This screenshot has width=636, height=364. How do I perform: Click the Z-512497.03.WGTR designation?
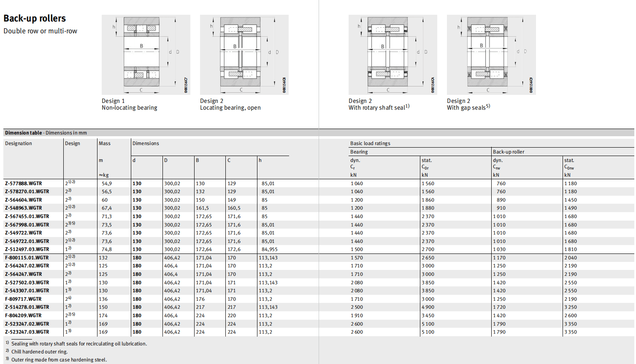click(x=27, y=249)
